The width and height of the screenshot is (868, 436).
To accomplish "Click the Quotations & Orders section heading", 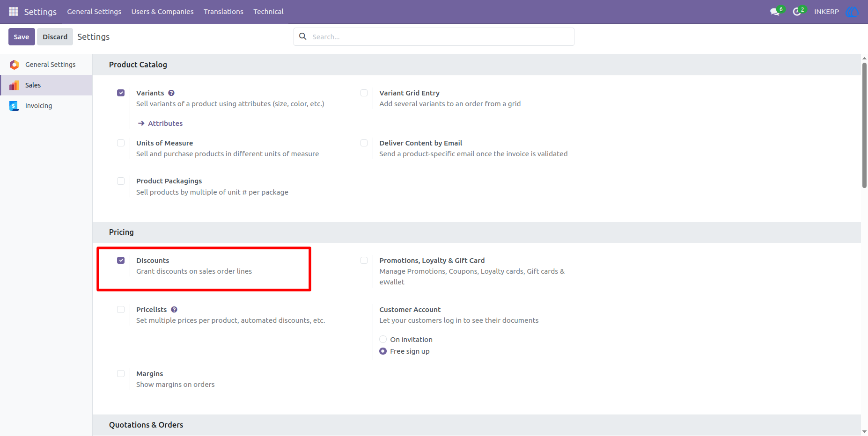I will [146, 425].
